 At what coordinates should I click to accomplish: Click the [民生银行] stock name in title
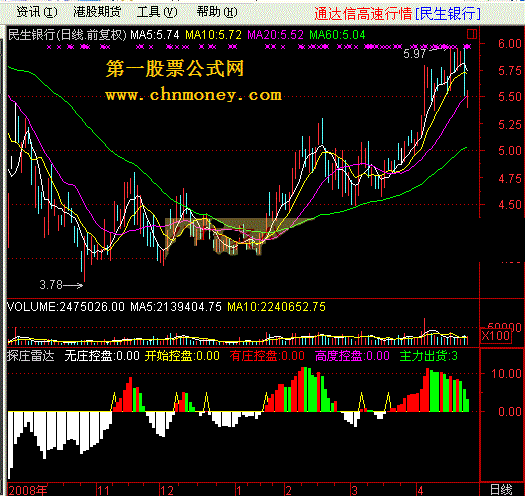coord(448,14)
